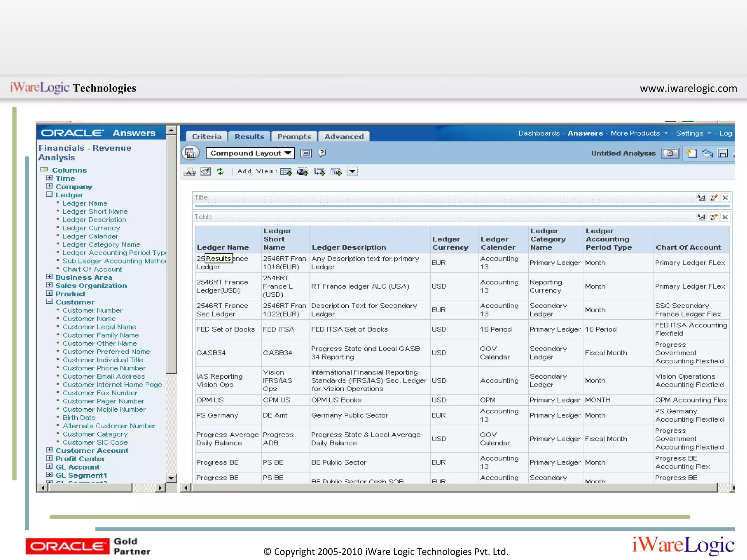Click scroll up arrow of left panel
Image resolution: width=747 pixels, height=560 pixels.
click(171, 130)
